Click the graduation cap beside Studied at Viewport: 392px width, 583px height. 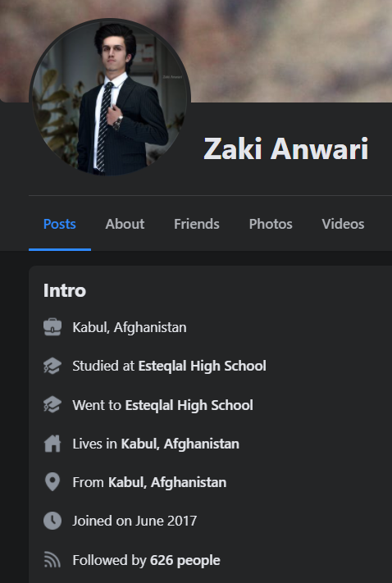click(x=52, y=366)
